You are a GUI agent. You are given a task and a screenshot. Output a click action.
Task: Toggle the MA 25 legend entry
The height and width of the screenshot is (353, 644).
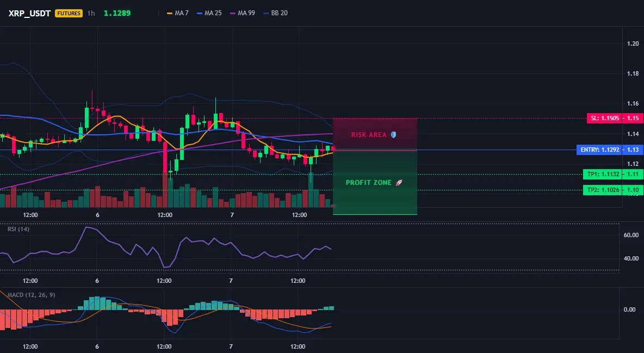(209, 13)
